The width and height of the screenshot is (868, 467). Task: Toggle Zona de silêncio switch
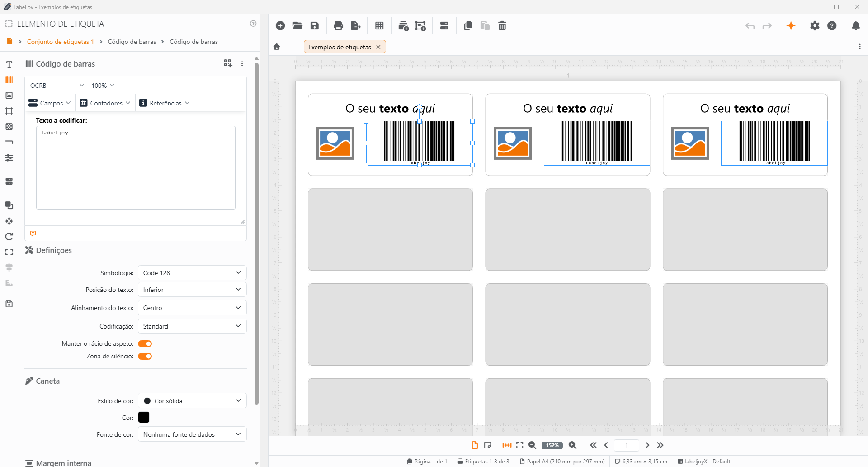145,356
